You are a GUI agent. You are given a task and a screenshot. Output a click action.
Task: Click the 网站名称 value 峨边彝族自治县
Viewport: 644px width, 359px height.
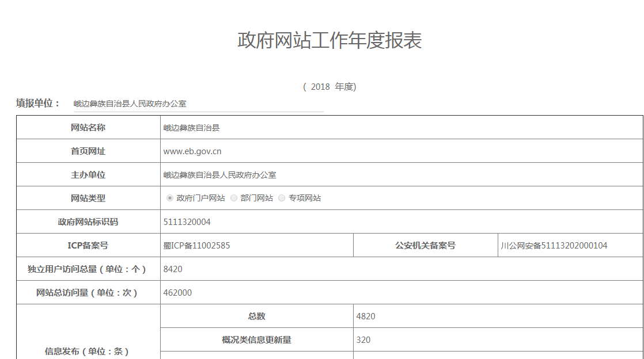point(191,128)
